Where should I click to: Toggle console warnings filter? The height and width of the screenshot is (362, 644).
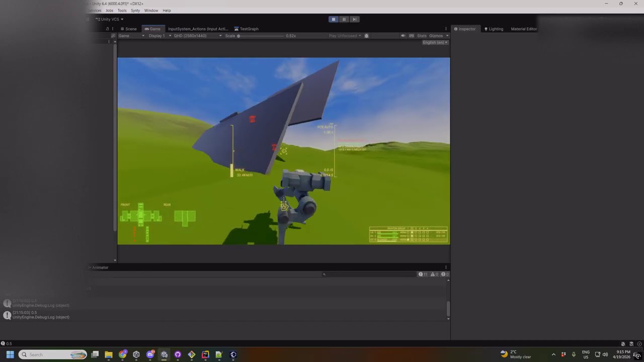click(x=435, y=274)
